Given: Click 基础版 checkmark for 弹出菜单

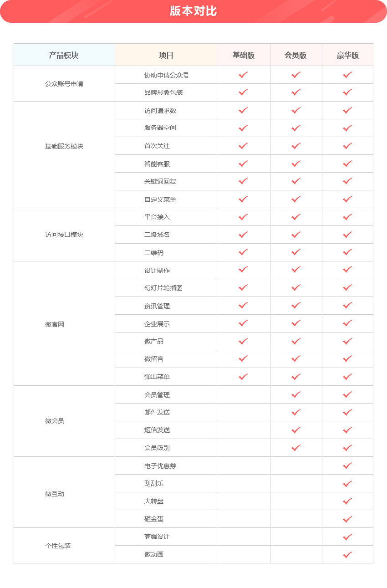Looking at the screenshot, I should coord(243,377).
